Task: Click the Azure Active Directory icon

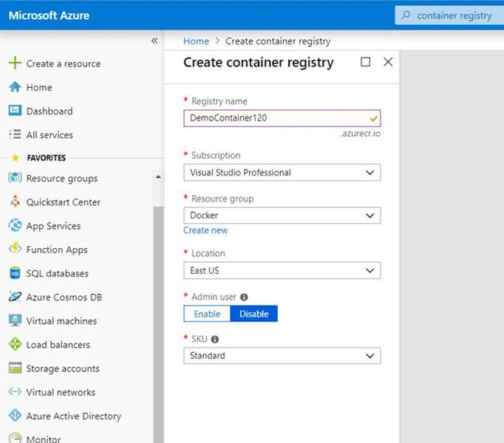Action: (x=15, y=416)
